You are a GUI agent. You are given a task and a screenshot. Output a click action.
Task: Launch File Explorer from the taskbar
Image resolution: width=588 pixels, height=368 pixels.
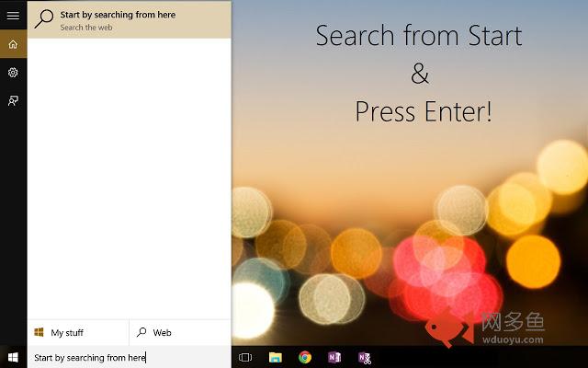[x=275, y=357]
